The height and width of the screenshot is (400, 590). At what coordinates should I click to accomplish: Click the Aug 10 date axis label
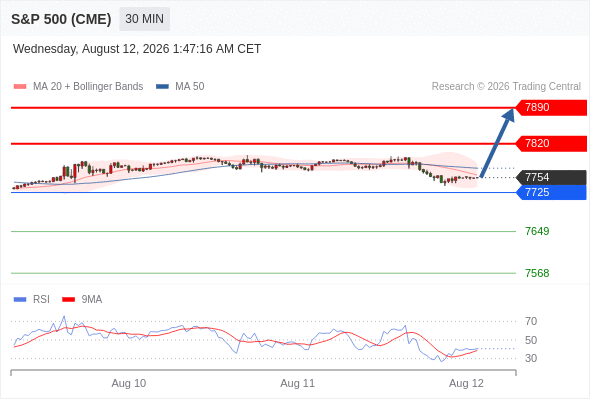coord(129,383)
